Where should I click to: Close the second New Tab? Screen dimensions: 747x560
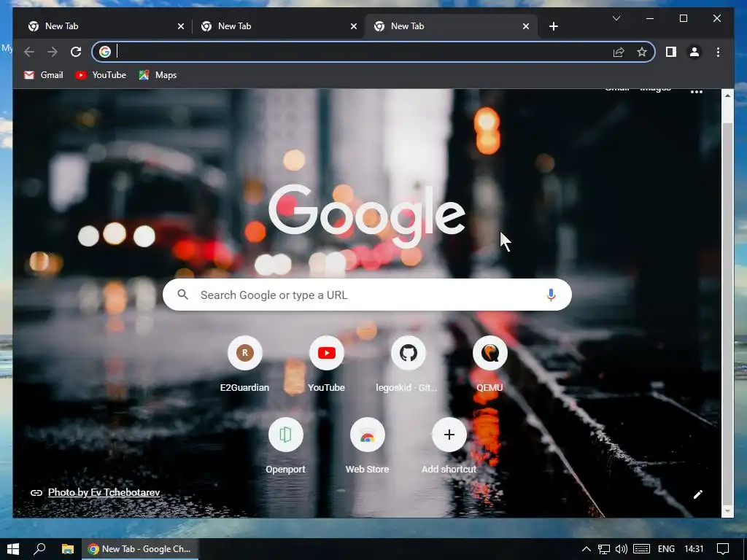tap(354, 26)
